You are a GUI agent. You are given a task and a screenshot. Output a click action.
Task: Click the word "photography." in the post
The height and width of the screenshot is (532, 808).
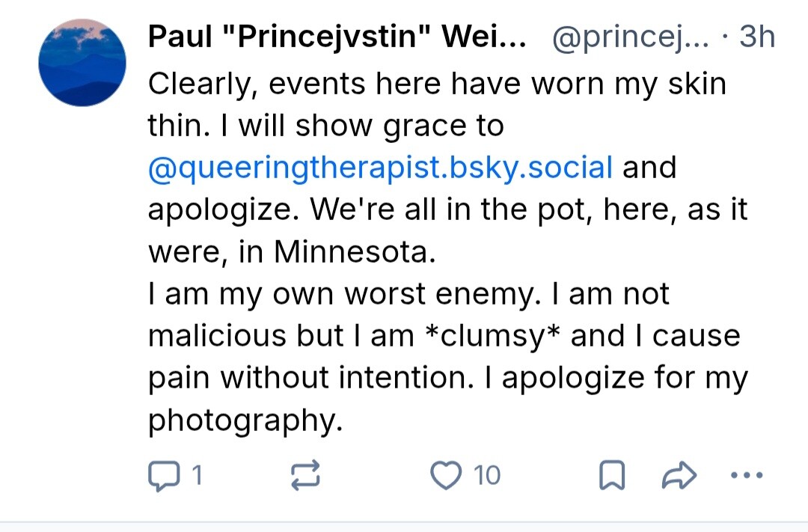coord(245,420)
